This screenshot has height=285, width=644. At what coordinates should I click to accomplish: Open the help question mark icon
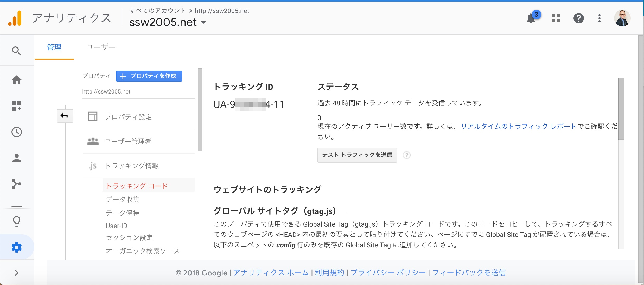(x=578, y=18)
